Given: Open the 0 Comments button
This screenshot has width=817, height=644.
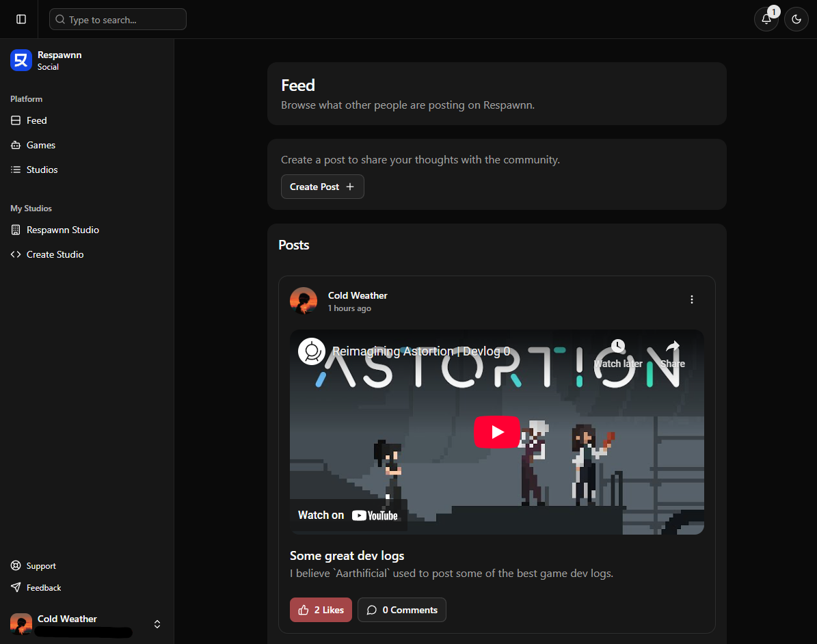Looking at the screenshot, I should click(x=402, y=610).
